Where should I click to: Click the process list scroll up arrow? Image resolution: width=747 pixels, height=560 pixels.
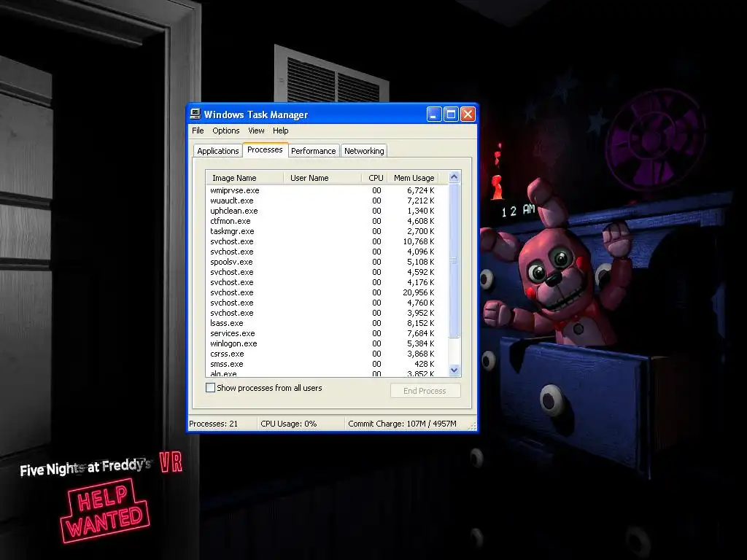pyautogui.click(x=454, y=177)
